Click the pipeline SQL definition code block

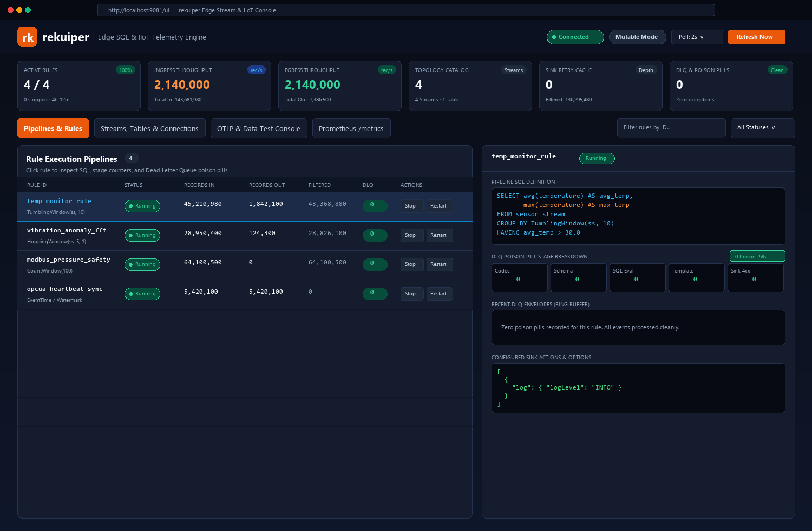point(638,216)
